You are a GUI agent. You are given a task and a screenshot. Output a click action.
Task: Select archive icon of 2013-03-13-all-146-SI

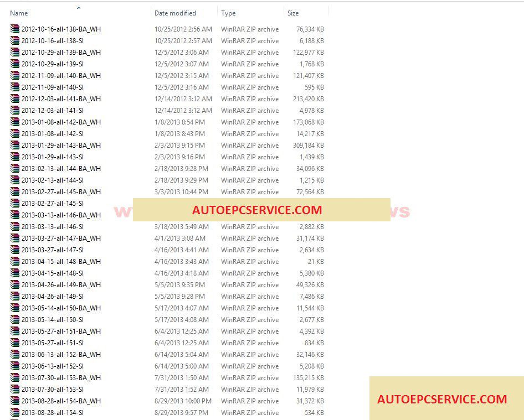point(15,226)
